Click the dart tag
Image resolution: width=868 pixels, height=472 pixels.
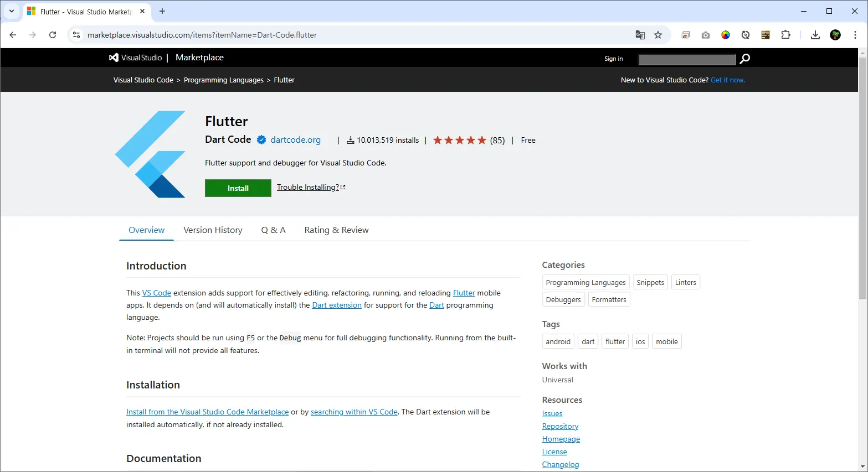point(588,341)
